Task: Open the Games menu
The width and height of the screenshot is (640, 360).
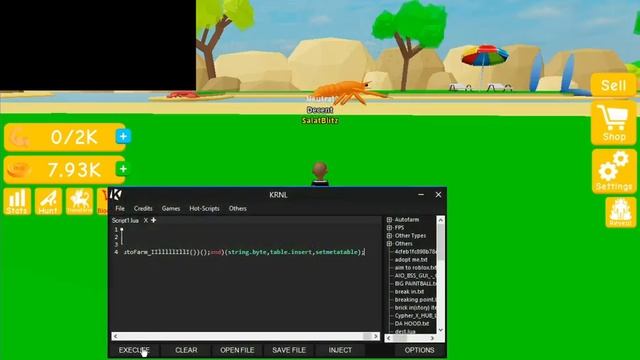Action: point(171,208)
